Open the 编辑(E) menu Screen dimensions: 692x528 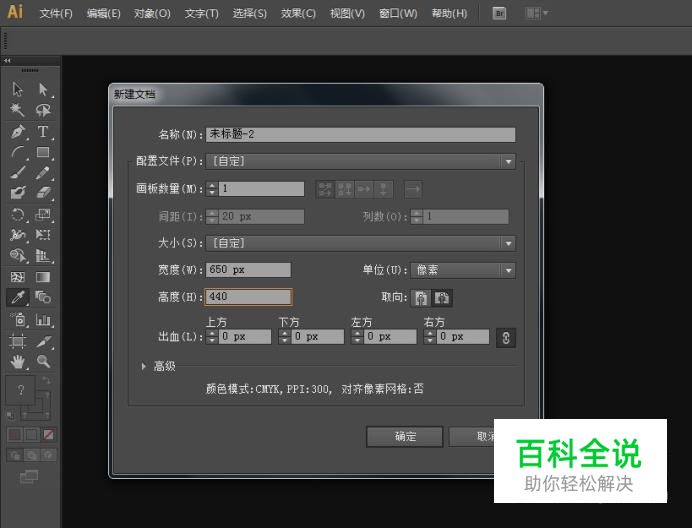point(103,13)
